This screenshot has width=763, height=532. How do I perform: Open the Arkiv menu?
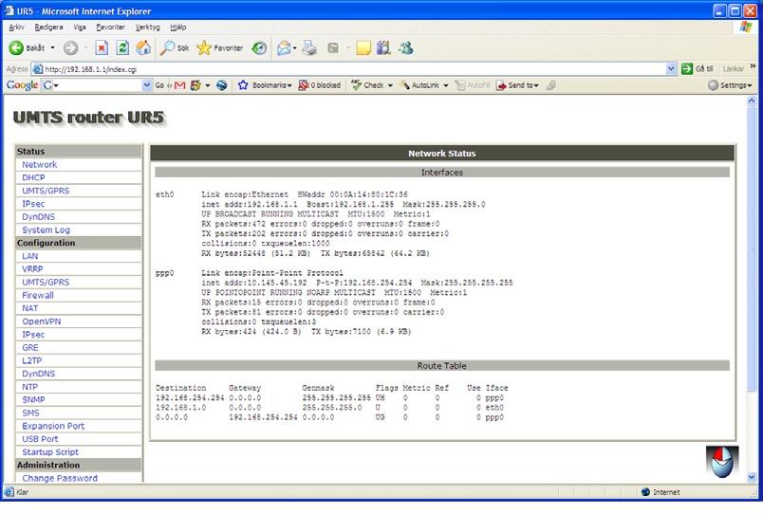[x=16, y=28]
